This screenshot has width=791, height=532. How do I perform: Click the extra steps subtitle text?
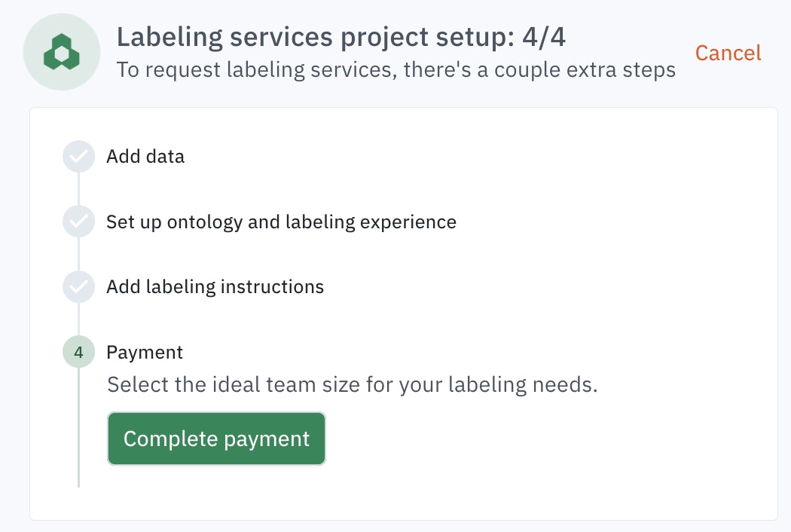point(396,69)
